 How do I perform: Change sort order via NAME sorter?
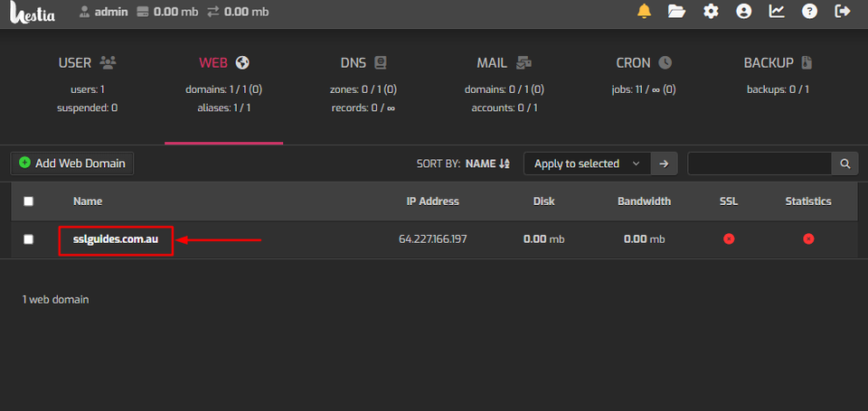click(x=488, y=163)
